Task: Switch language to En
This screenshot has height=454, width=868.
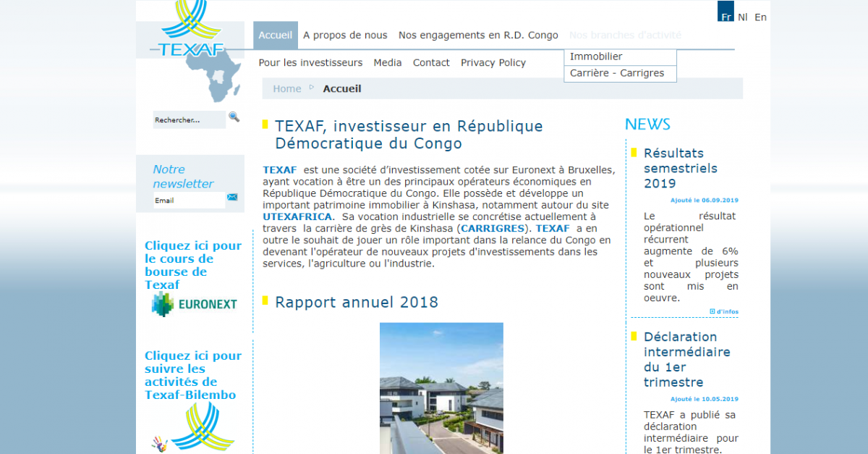Action: point(760,17)
